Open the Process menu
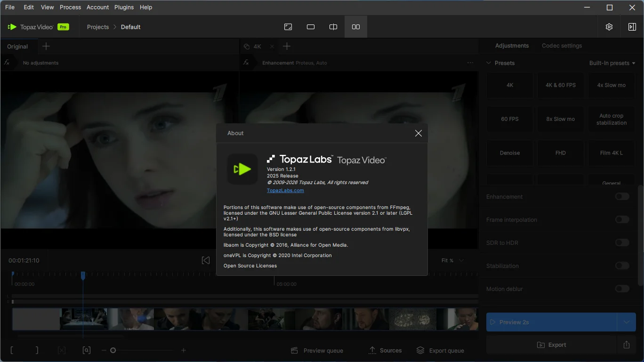This screenshot has height=362, width=644. pyautogui.click(x=71, y=7)
